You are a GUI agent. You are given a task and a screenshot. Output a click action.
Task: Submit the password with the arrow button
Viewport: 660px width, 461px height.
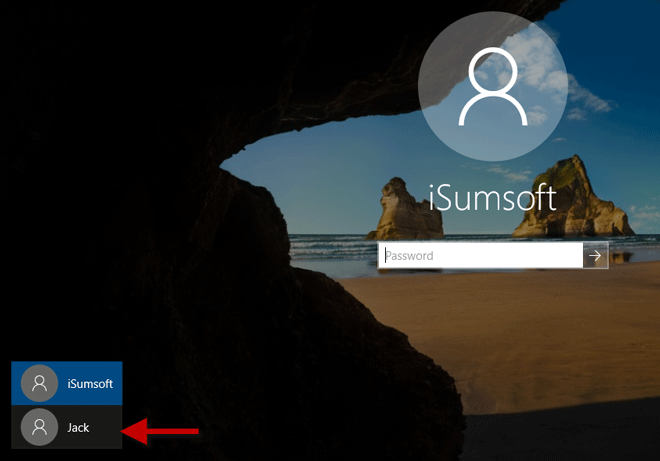pyautogui.click(x=596, y=255)
